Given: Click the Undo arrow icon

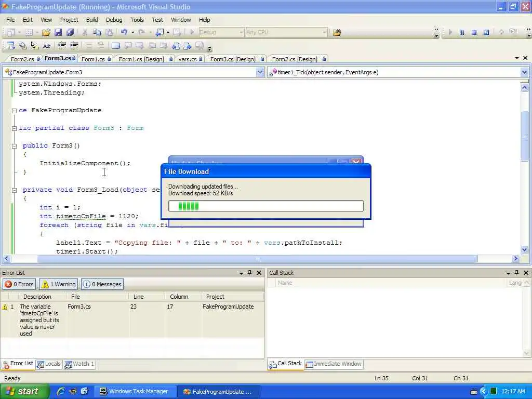Looking at the screenshot, I should coord(124,32).
